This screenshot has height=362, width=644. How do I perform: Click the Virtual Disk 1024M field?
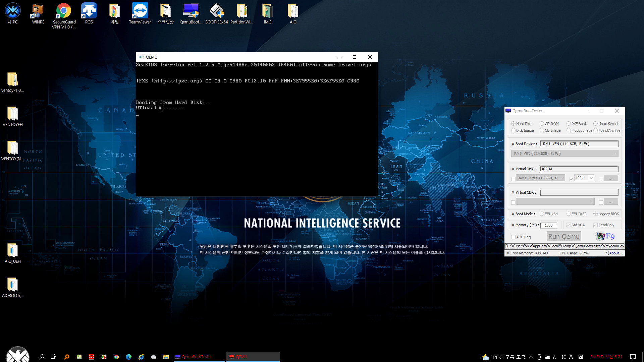coord(579,169)
